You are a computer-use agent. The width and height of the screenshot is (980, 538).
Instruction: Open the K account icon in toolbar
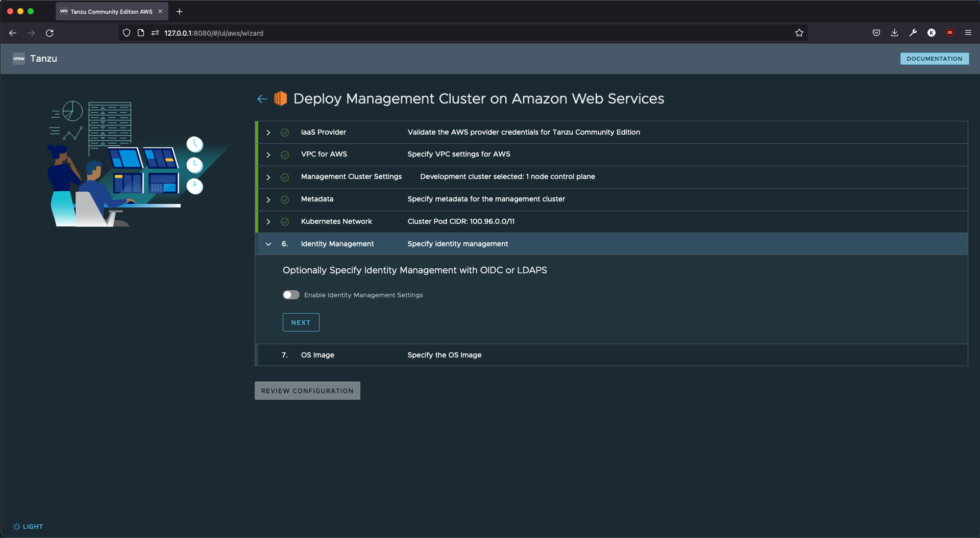(932, 33)
